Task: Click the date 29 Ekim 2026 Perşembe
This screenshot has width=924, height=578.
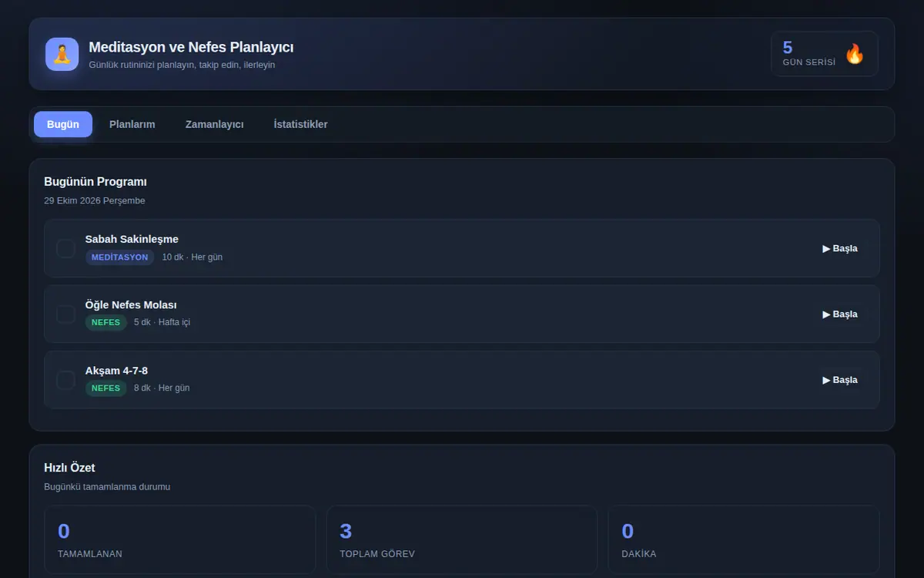Action: click(95, 200)
